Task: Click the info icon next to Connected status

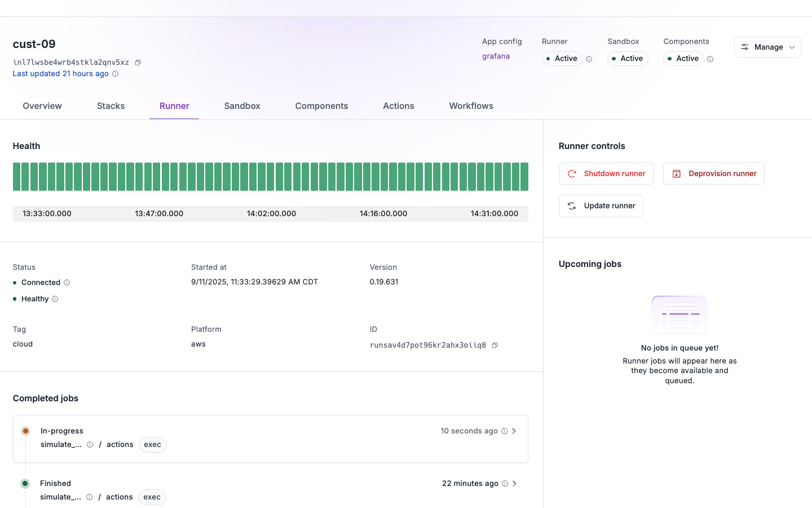Action: [67, 282]
